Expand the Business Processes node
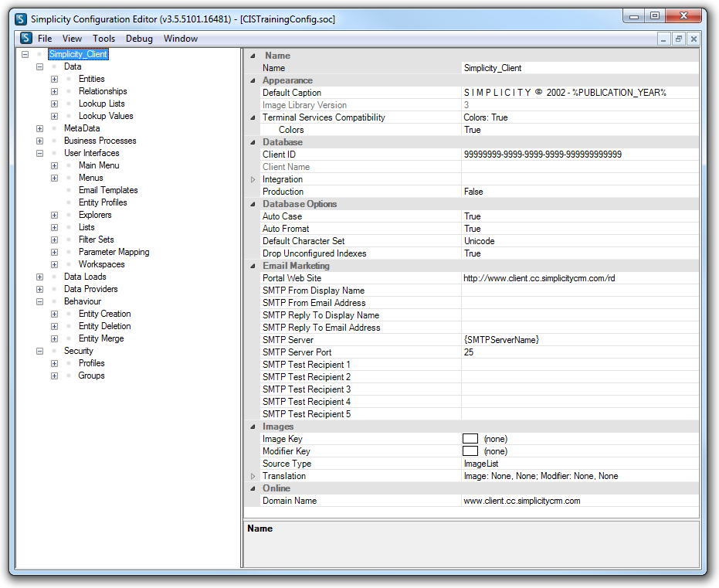 [40, 141]
